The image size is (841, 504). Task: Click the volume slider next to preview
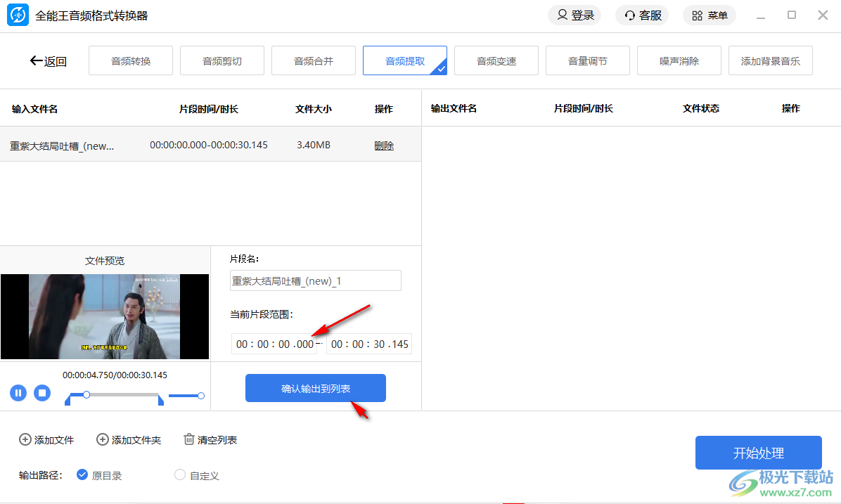point(185,396)
